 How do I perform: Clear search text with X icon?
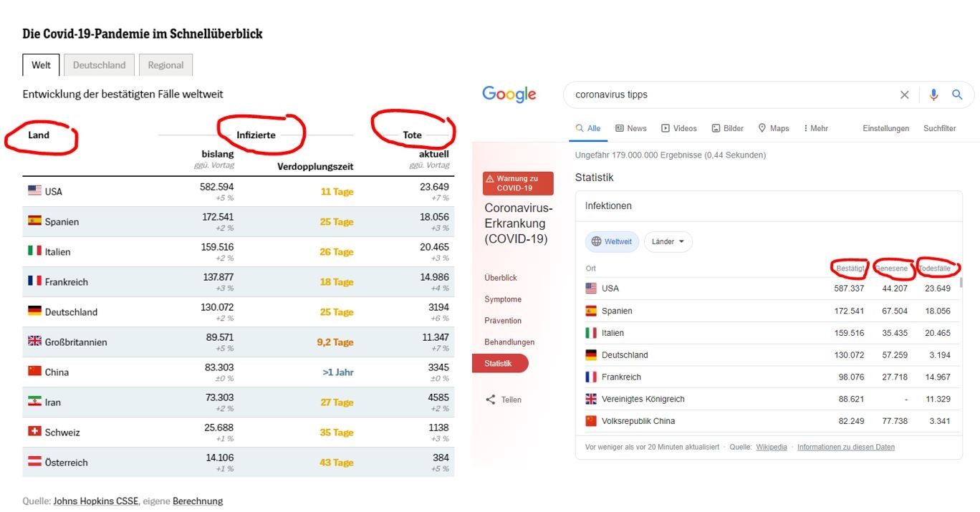(x=904, y=95)
